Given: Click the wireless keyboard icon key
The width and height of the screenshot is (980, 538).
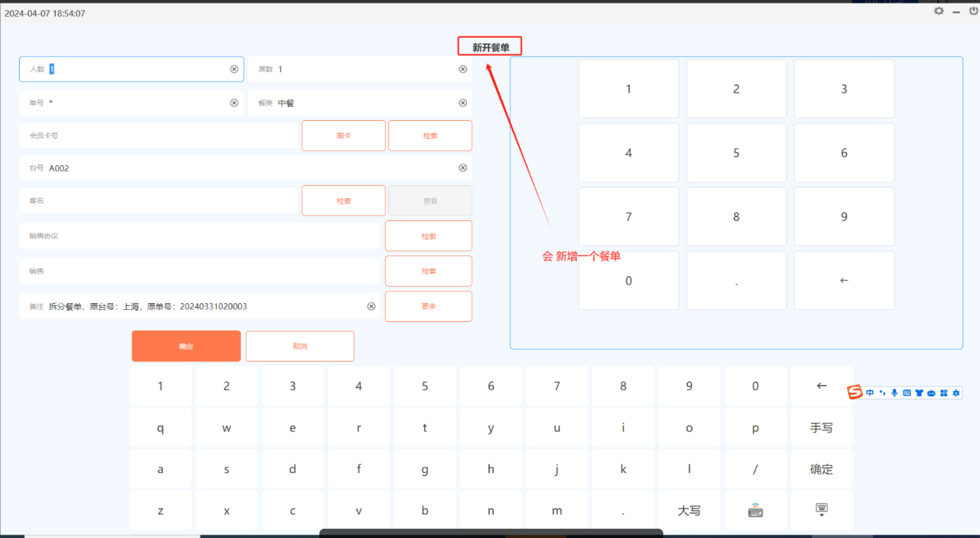Looking at the screenshot, I should point(755,511).
